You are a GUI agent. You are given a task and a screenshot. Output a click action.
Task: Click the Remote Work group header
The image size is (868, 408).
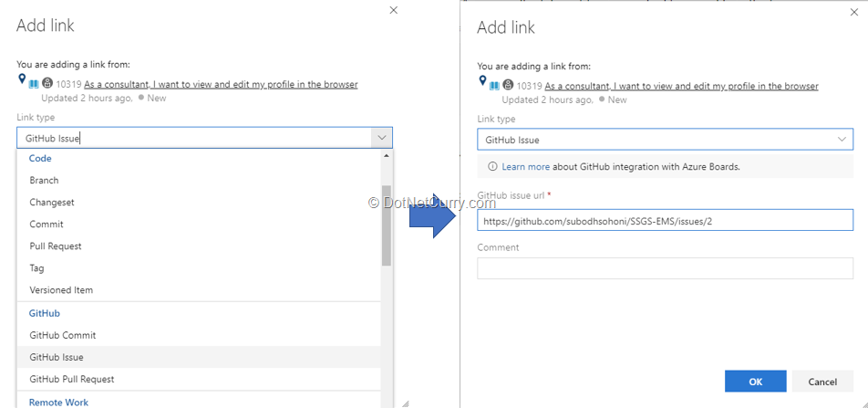tap(58, 403)
